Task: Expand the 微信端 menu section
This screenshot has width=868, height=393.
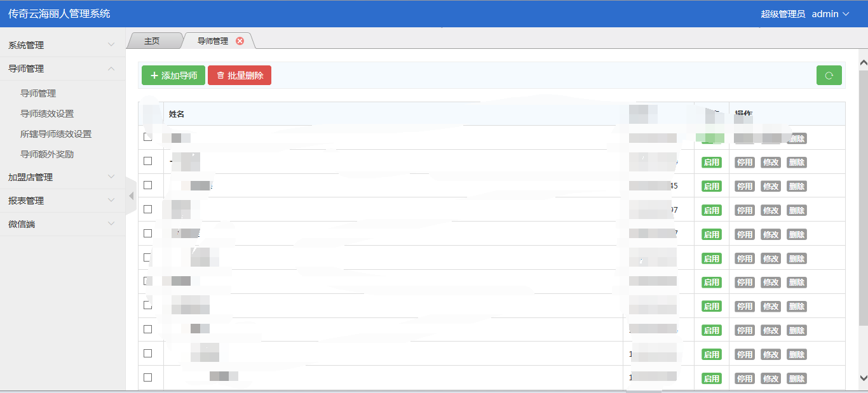Action: (x=62, y=224)
